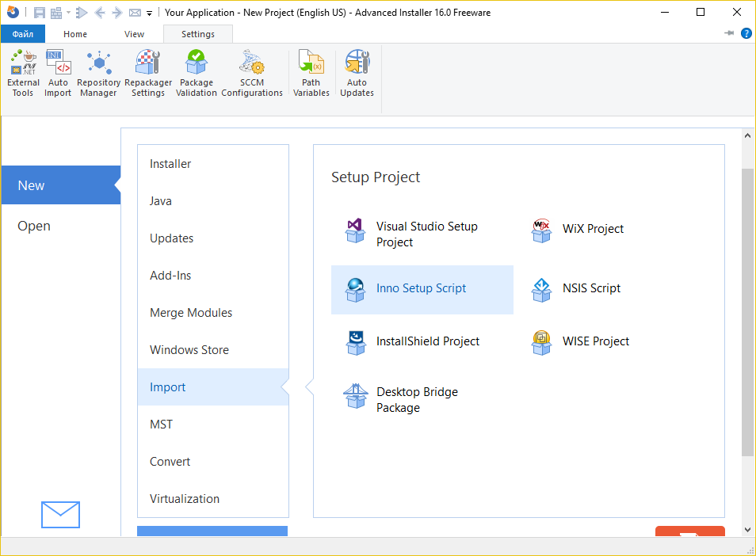Click the envelope feedback icon in sidebar
This screenshot has height=556, width=756.
point(60,515)
